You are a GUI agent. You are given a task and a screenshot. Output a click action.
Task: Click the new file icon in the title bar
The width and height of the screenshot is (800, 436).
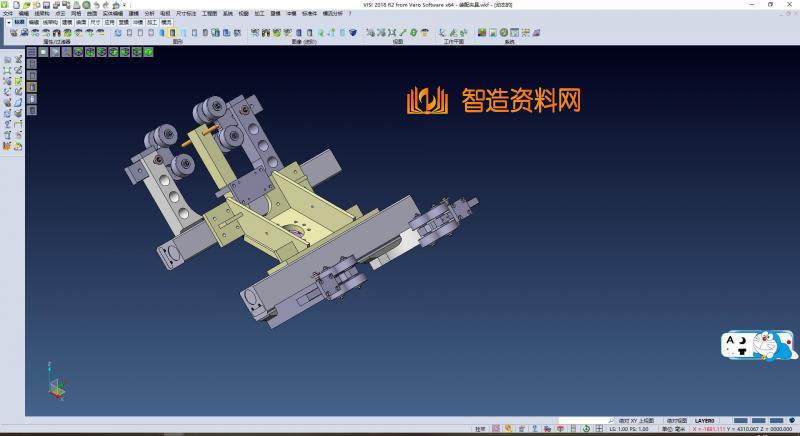point(17,4)
